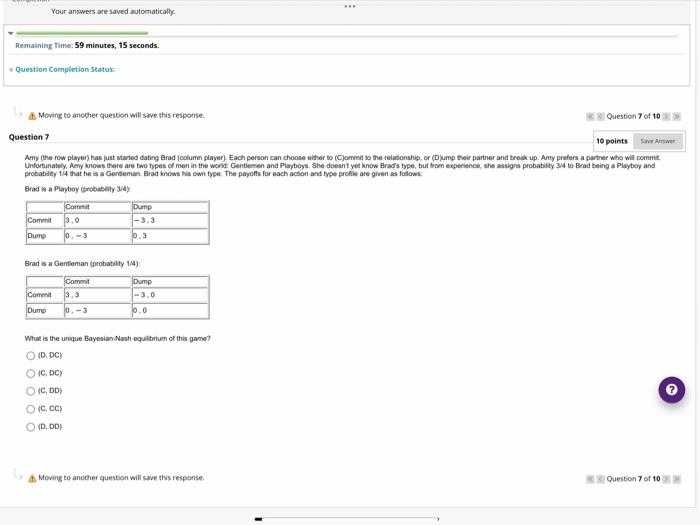Click the Question Completion Status link text
This screenshot has width=700, height=525.
tap(65, 69)
